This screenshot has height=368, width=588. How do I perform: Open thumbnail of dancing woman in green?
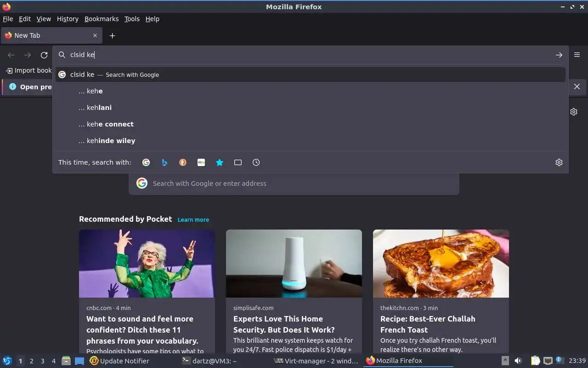tap(147, 264)
